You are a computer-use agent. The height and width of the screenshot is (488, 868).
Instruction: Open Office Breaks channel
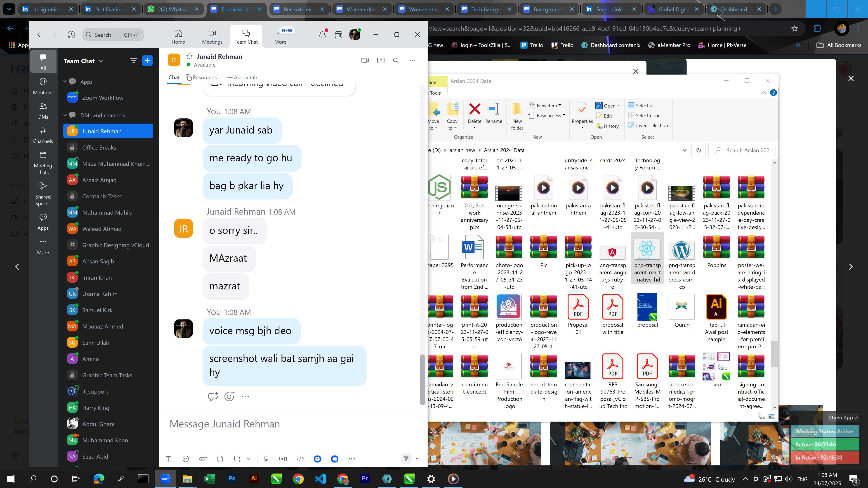coord(108,148)
